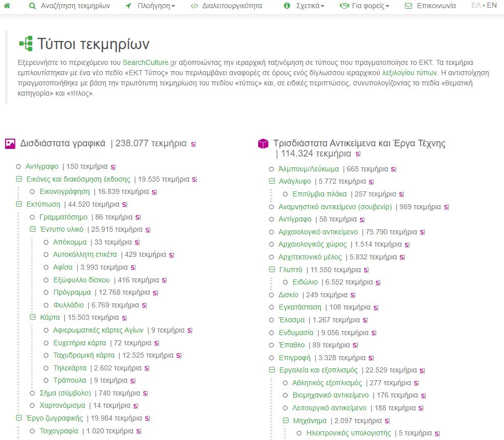Click the paper plane icon next to Πλοήγηση

[127, 7]
